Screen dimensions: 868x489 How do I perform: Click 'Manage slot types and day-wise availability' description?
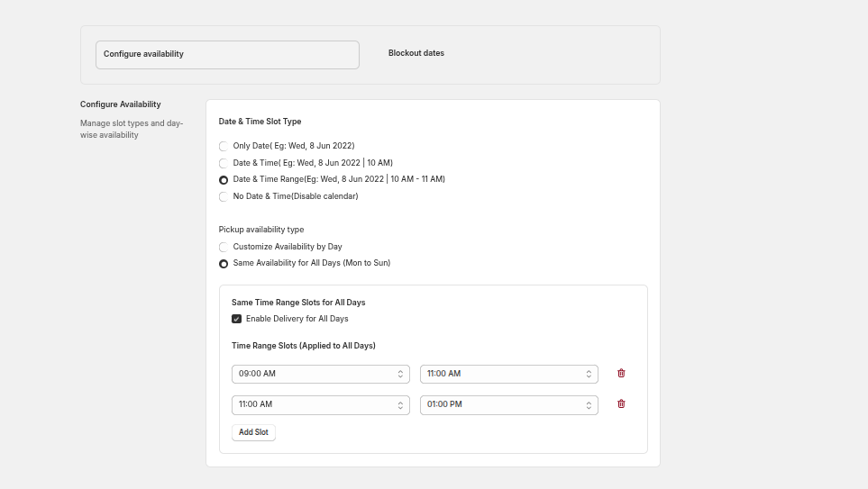[132, 129]
